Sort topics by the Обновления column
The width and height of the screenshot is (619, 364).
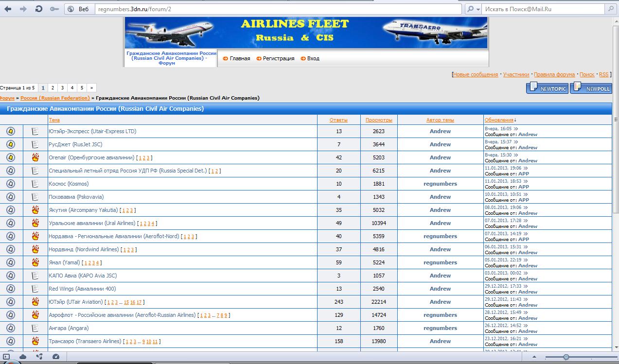pos(499,120)
